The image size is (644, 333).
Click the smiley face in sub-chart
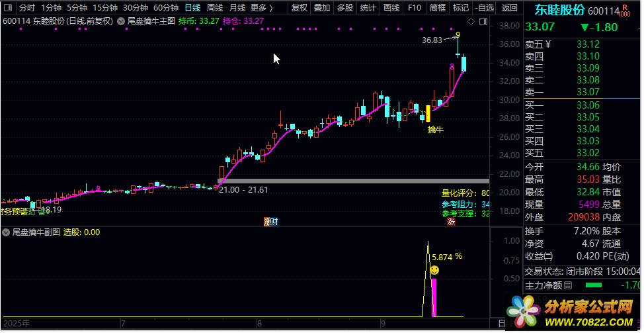point(434,270)
